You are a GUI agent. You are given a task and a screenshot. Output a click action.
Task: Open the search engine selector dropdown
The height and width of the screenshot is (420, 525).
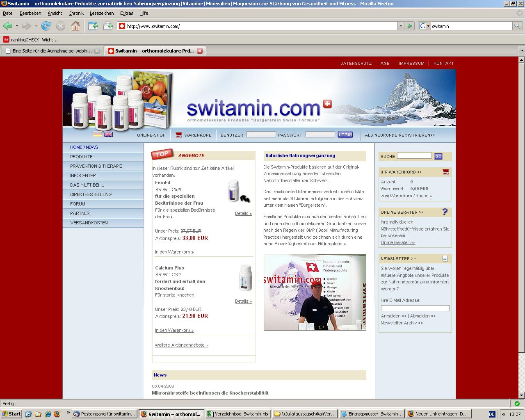(x=425, y=26)
